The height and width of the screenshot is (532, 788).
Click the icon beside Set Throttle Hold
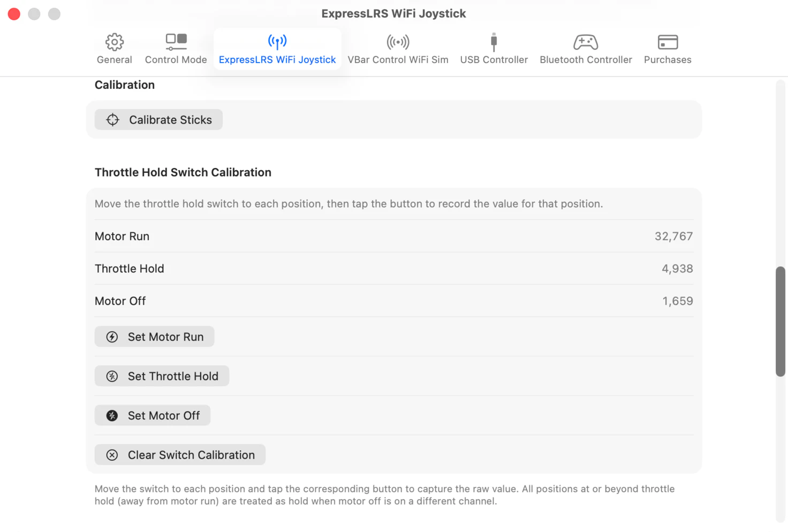click(112, 376)
